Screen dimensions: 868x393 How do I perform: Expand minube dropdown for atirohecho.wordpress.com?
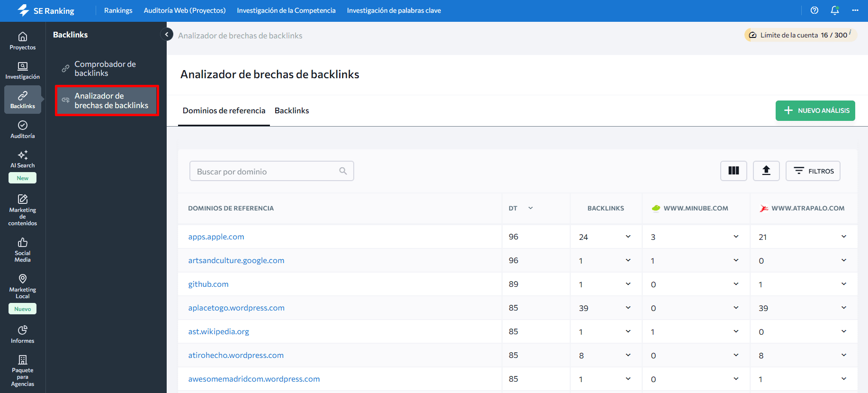736,355
